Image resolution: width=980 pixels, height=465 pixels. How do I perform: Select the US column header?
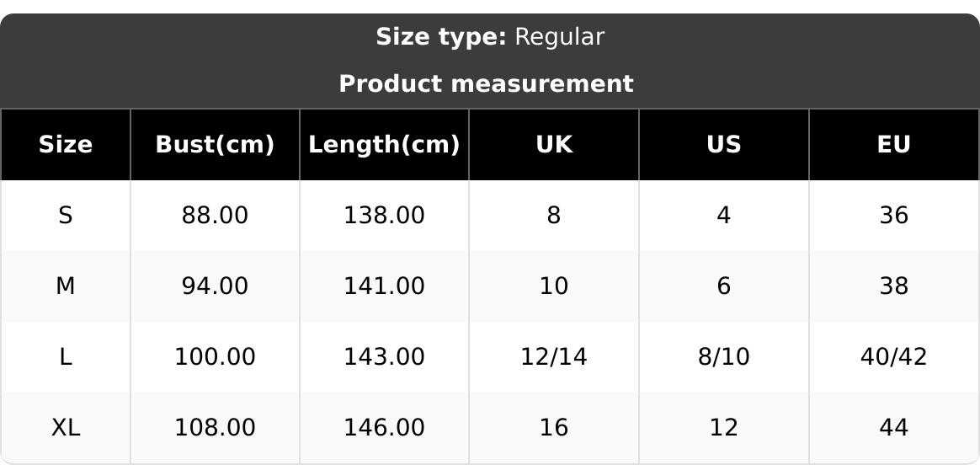point(723,145)
